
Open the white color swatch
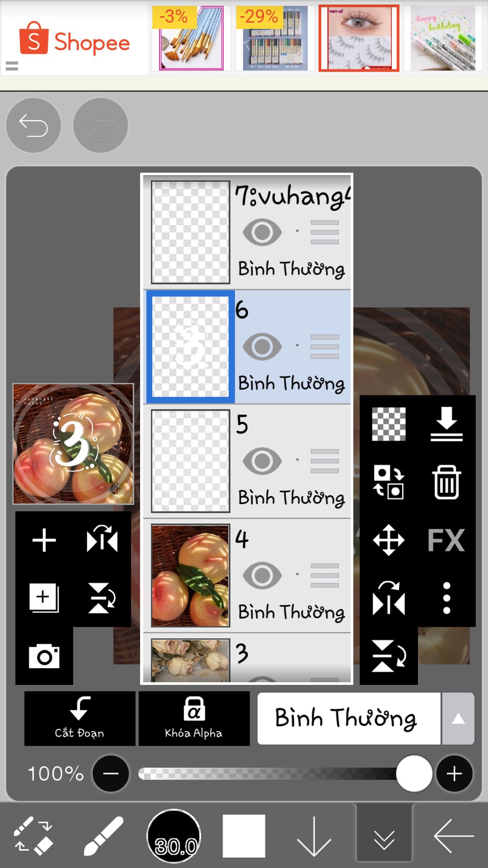point(244,836)
